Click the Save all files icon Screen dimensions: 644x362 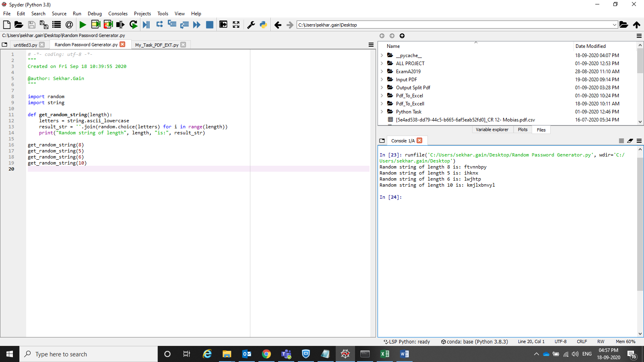(44, 25)
